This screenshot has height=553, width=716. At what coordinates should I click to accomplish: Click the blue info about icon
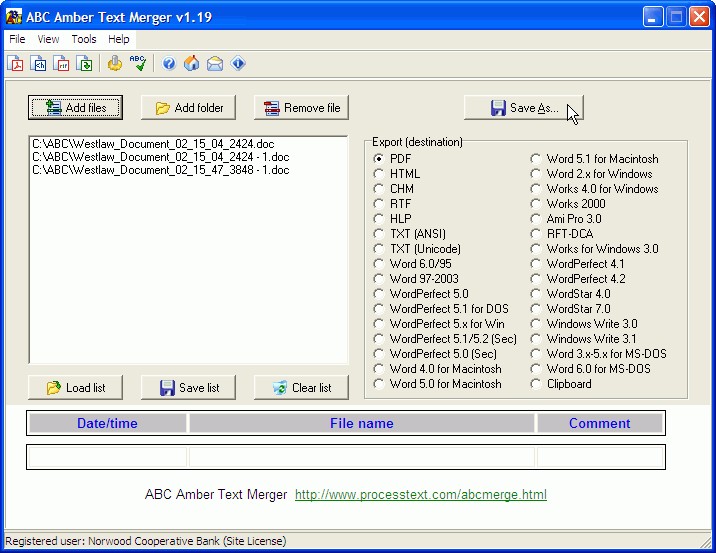pos(238,64)
